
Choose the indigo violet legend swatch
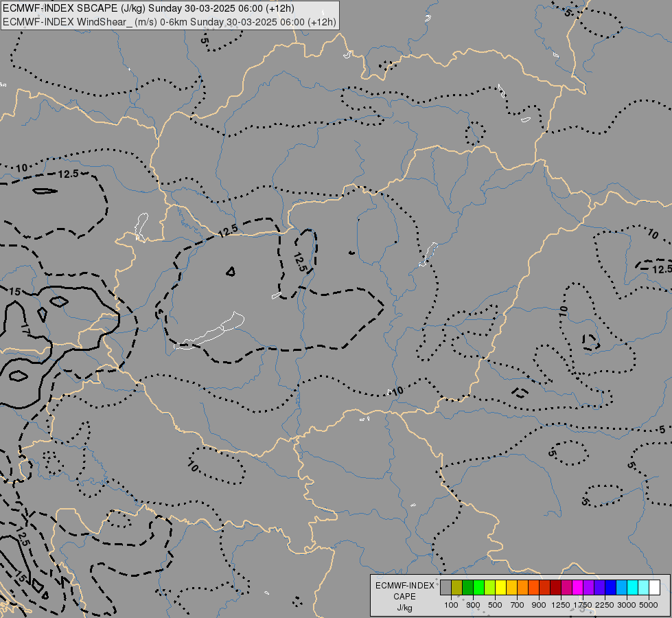coord(599,588)
